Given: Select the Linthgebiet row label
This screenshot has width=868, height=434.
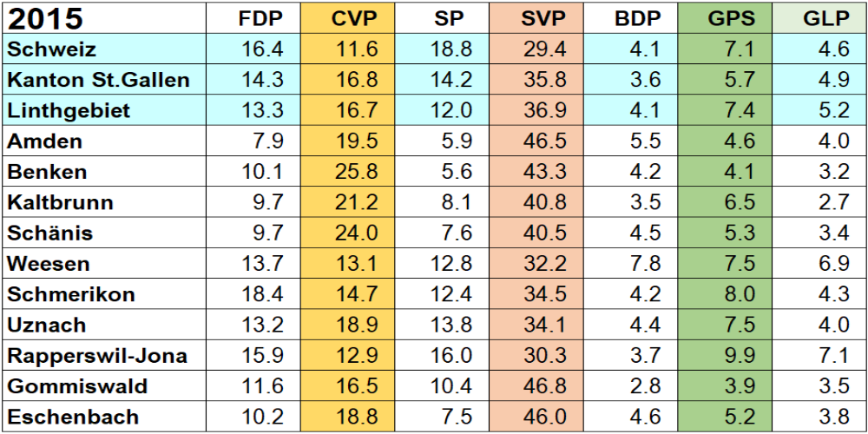Looking at the screenshot, I should tap(69, 111).
